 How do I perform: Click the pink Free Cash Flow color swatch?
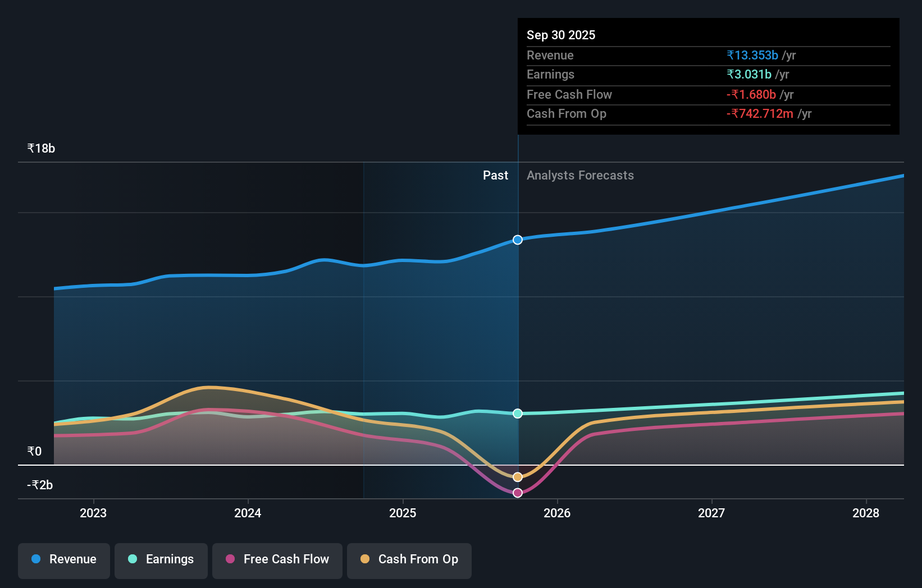click(x=230, y=559)
